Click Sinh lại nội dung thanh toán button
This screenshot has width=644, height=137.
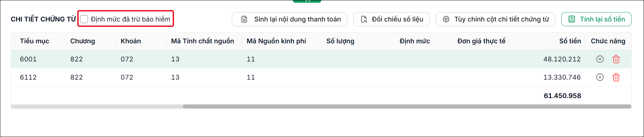pyautogui.click(x=289, y=19)
